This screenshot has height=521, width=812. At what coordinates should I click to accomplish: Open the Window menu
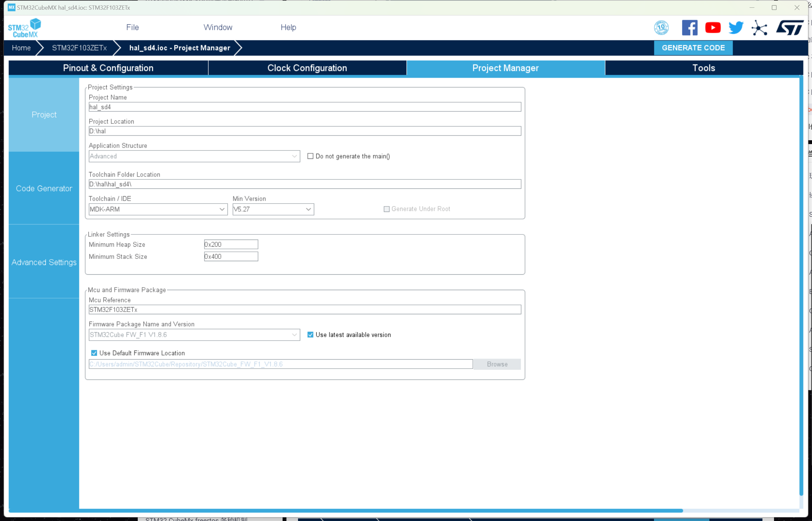218,27
